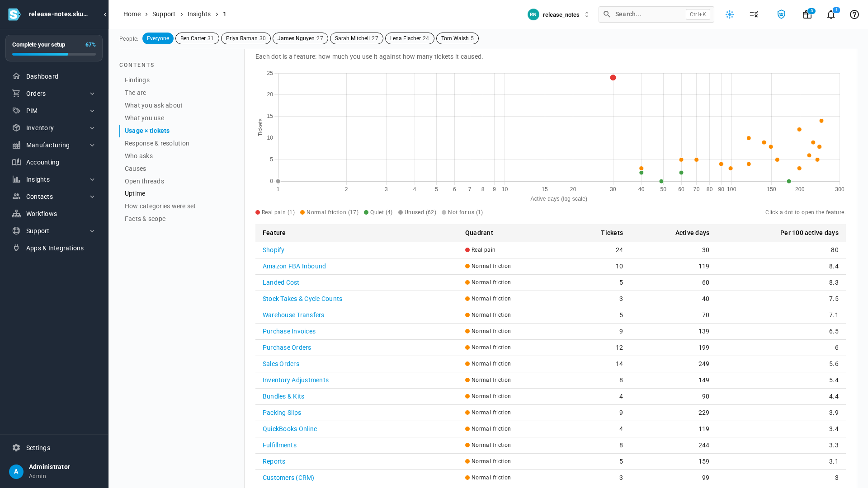The width and height of the screenshot is (868, 488).
Task: Filter by Priya Raman
Action: (246, 38)
